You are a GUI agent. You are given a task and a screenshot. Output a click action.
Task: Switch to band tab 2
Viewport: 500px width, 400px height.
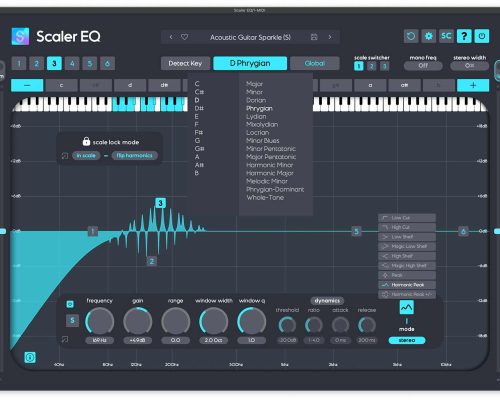coord(37,63)
